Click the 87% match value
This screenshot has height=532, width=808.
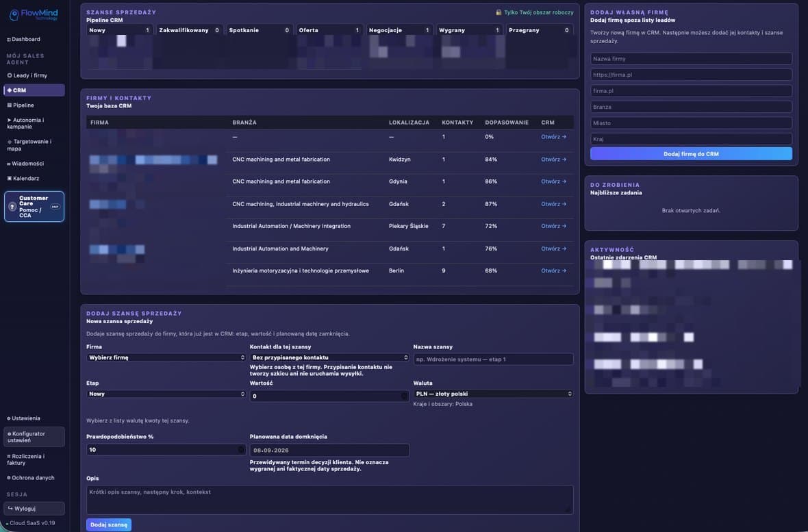pyautogui.click(x=490, y=204)
